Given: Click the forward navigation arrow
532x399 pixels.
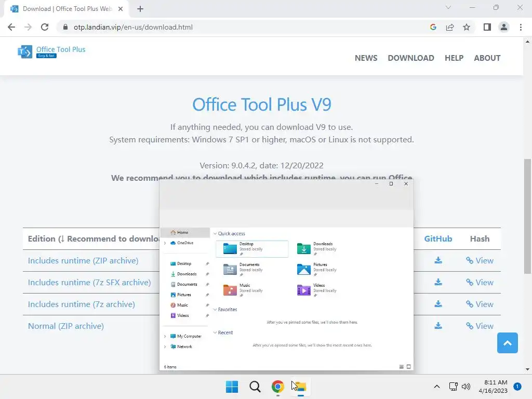Looking at the screenshot, I should (x=28, y=27).
